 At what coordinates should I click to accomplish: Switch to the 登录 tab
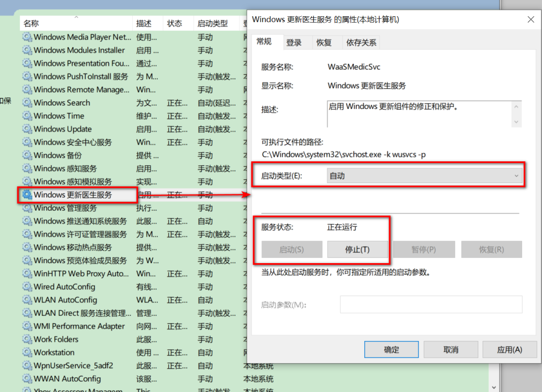[x=294, y=42]
